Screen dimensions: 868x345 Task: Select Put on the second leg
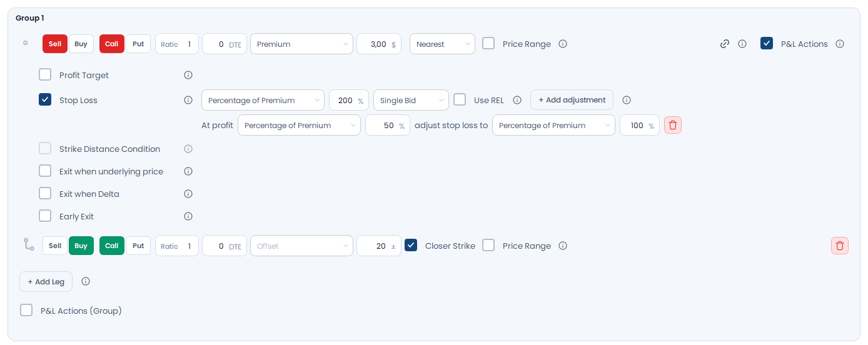point(138,246)
